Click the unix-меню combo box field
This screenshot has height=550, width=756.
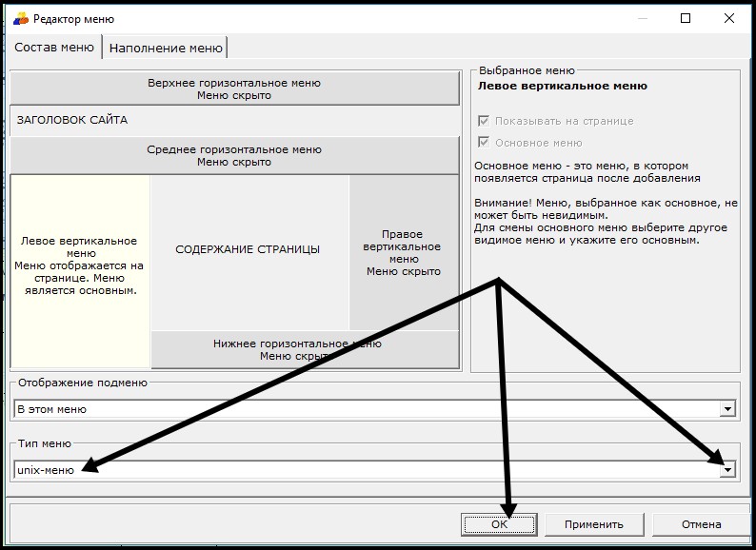pos(362,470)
